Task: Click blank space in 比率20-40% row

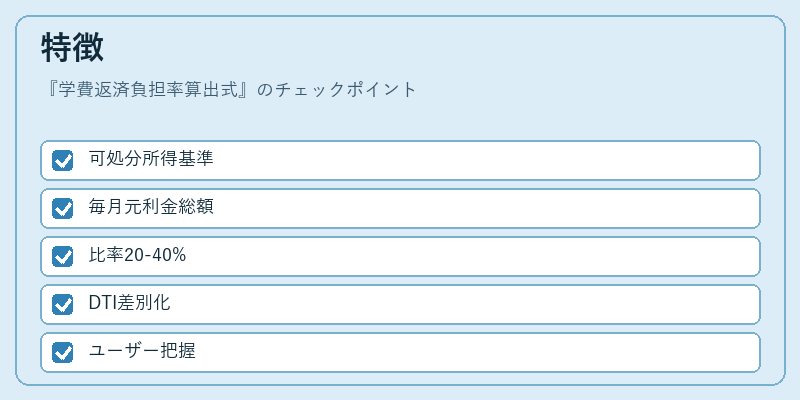Action: tap(485, 256)
